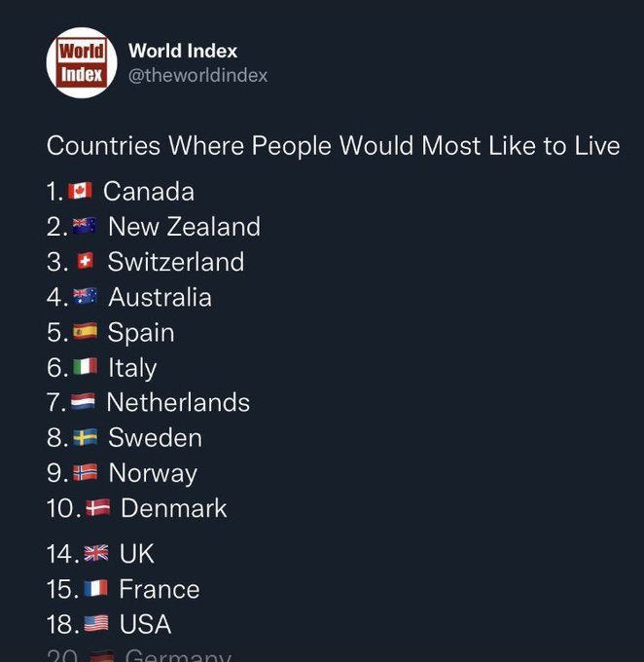Click the Denmark flag emoji

98,508
